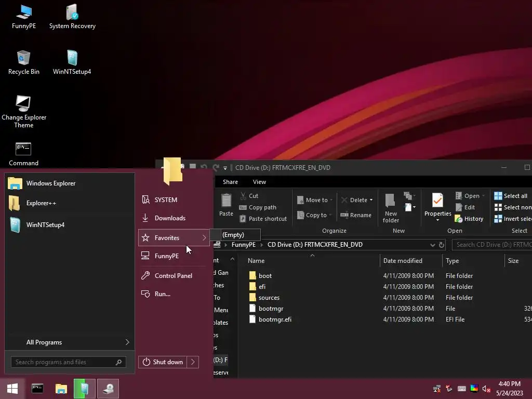Open System Recovery desktop icon

coord(72,17)
